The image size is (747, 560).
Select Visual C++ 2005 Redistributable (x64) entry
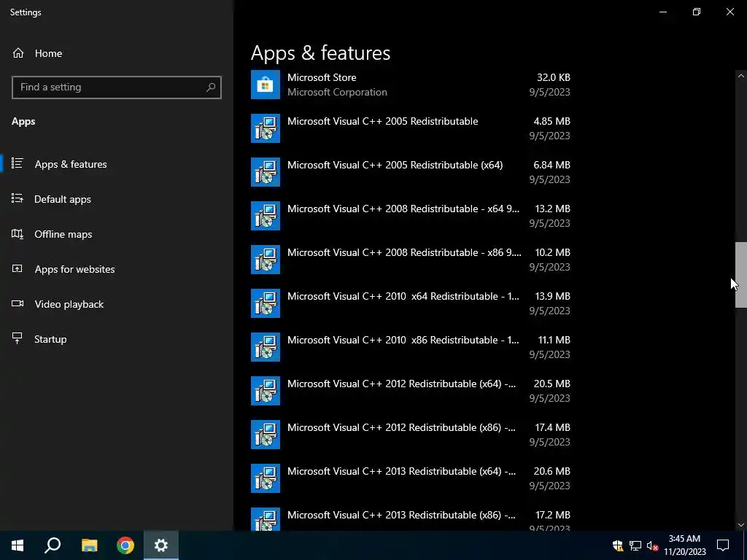click(395, 165)
